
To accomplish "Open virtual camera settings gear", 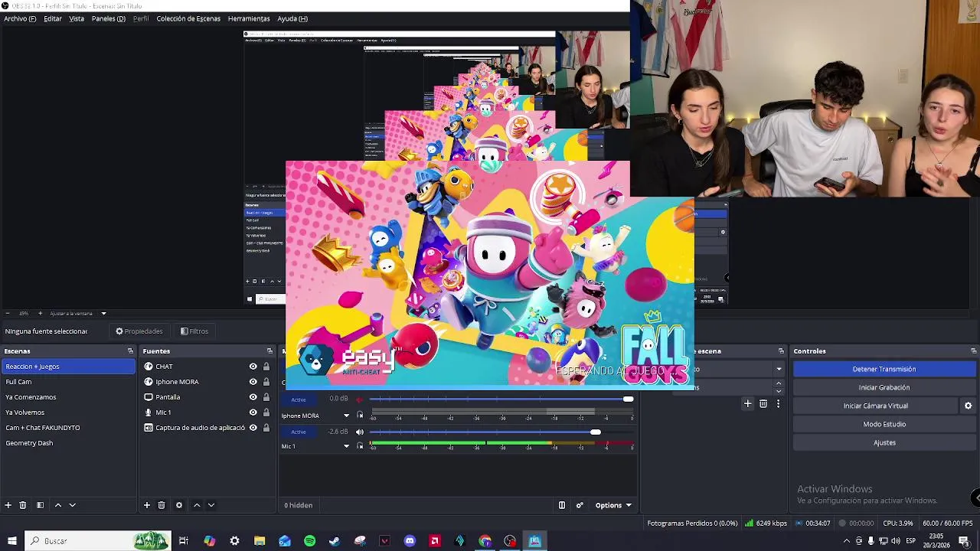I will pos(968,406).
